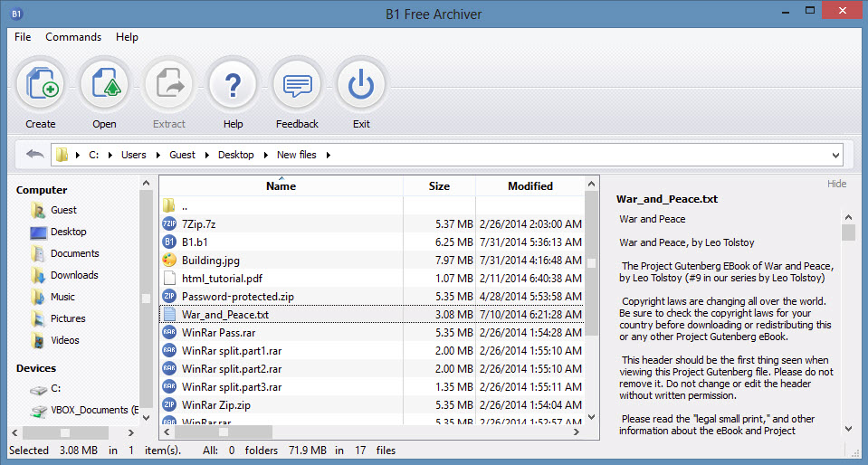The height and width of the screenshot is (465, 868).
Task: Sort files by the Size column header
Action: tap(439, 186)
